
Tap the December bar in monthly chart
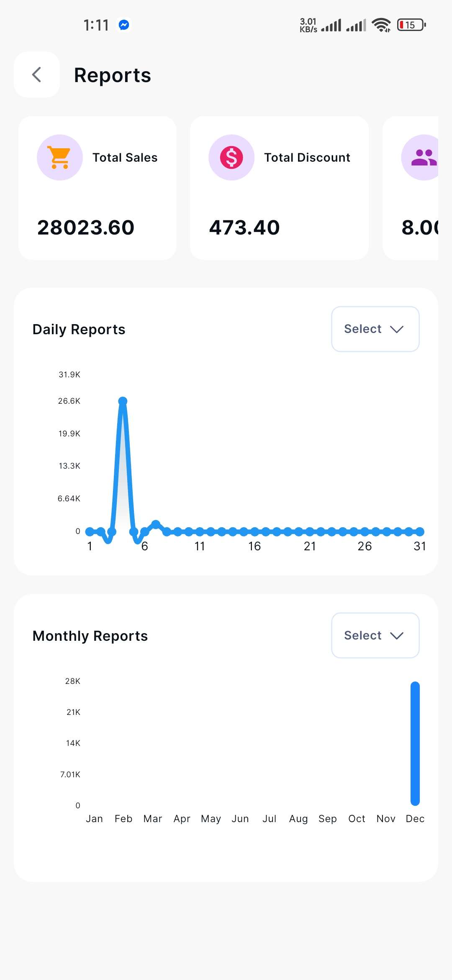(x=415, y=743)
